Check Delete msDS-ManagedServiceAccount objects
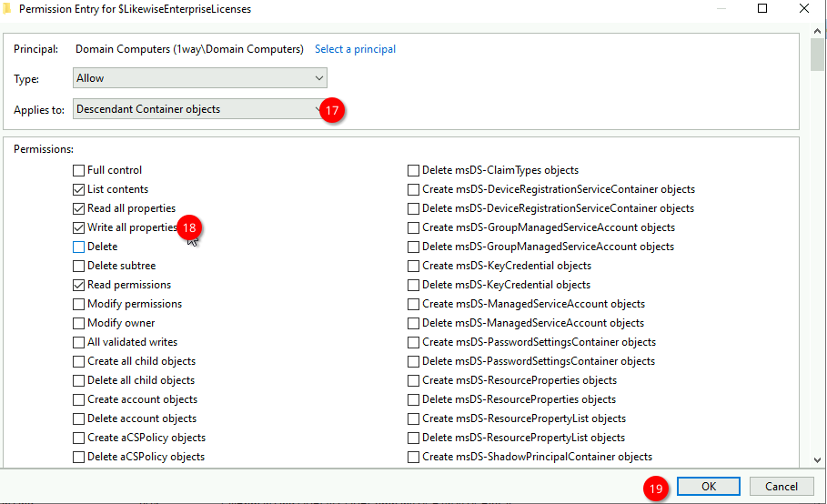Image resolution: width=827 pixels, height=504 pixels. 413,323
